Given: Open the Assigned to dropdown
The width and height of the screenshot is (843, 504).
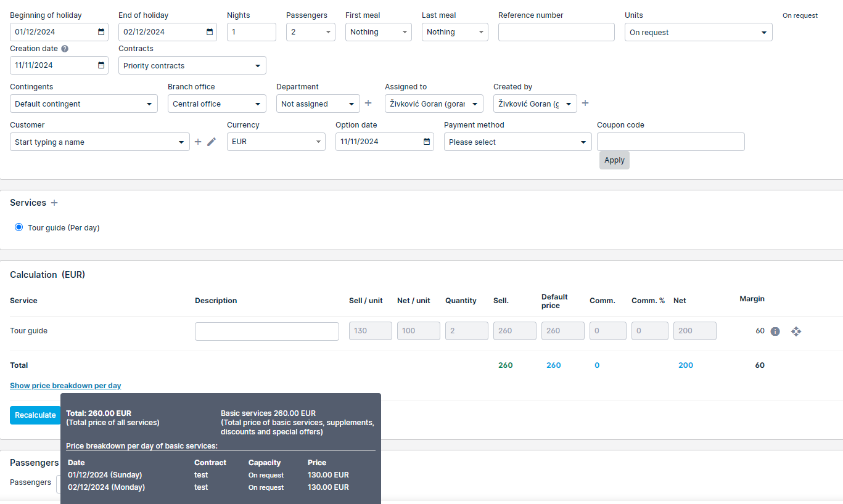Looking at the screenshot, I should [434, 104].
